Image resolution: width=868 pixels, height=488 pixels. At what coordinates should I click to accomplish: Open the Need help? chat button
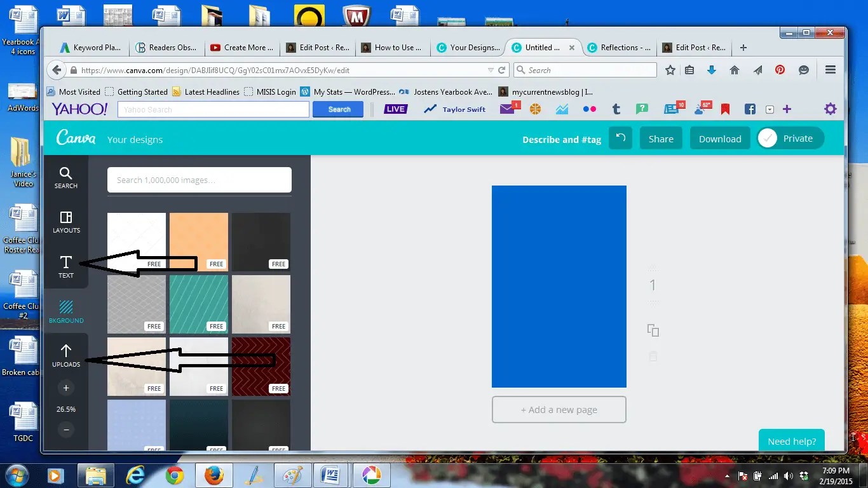click(x=792, y=440)
